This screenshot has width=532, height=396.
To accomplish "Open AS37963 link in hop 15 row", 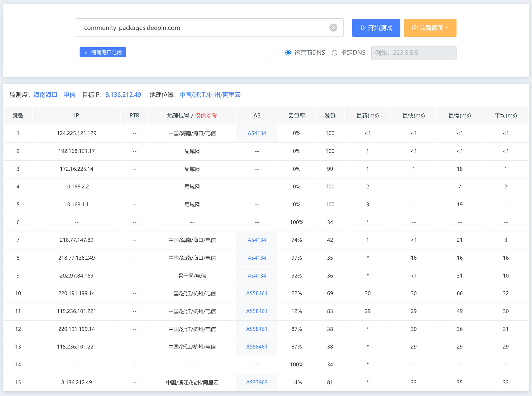I will (x=257, y=382).
